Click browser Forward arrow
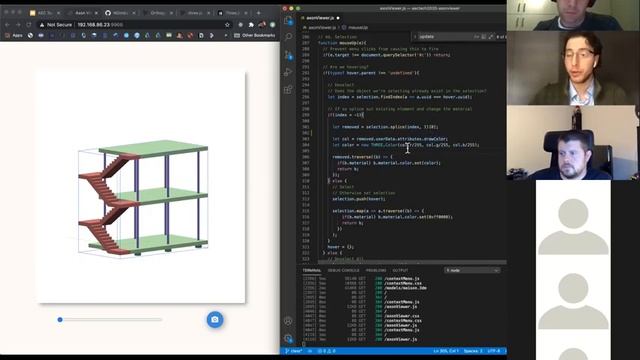640x360 pixels. tap(18, 25)
